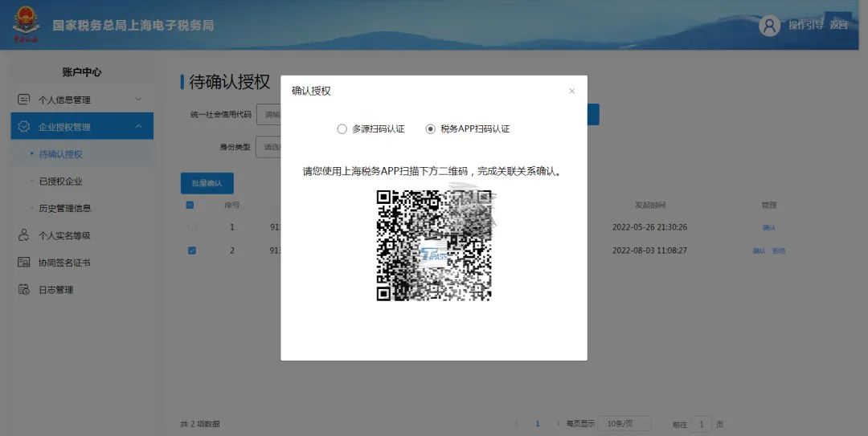Expand the 个人信息管理 menu chevron
The image size is (868, 436).
pyautogui.click(x=138, y=99)
